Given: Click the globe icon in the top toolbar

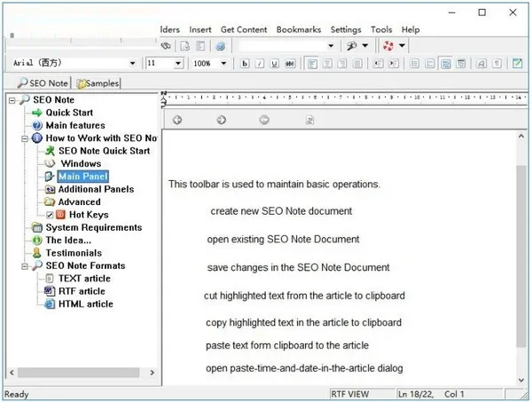Looking at the screenshot, I should tap(221, 46).
